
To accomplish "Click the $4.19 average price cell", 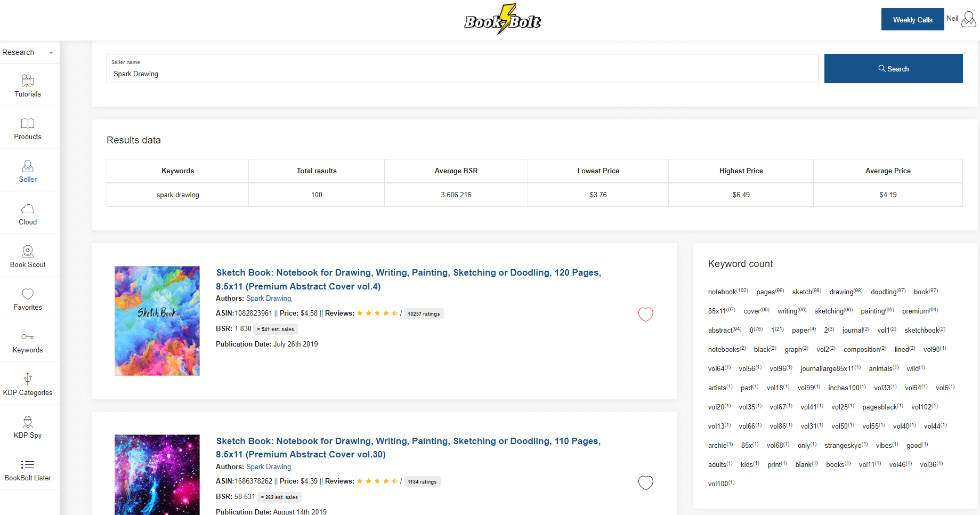I will point(888,195).
